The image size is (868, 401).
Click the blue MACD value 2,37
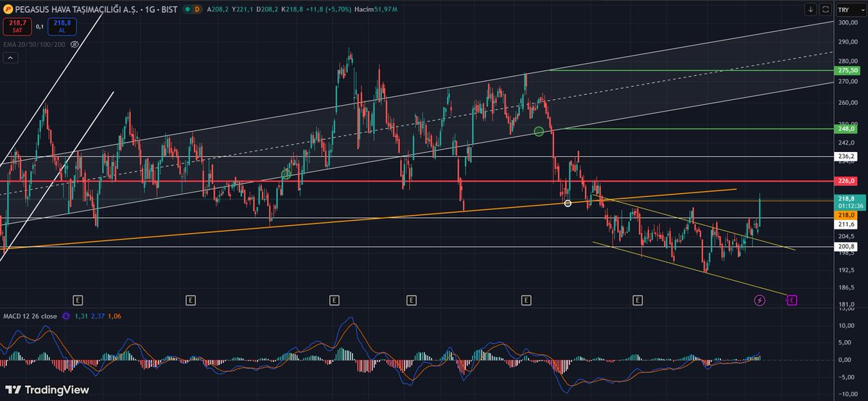(x=97, y=316)
